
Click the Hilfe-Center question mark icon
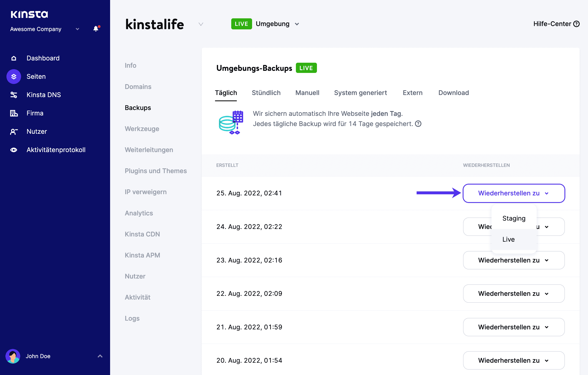click(577, 24)
